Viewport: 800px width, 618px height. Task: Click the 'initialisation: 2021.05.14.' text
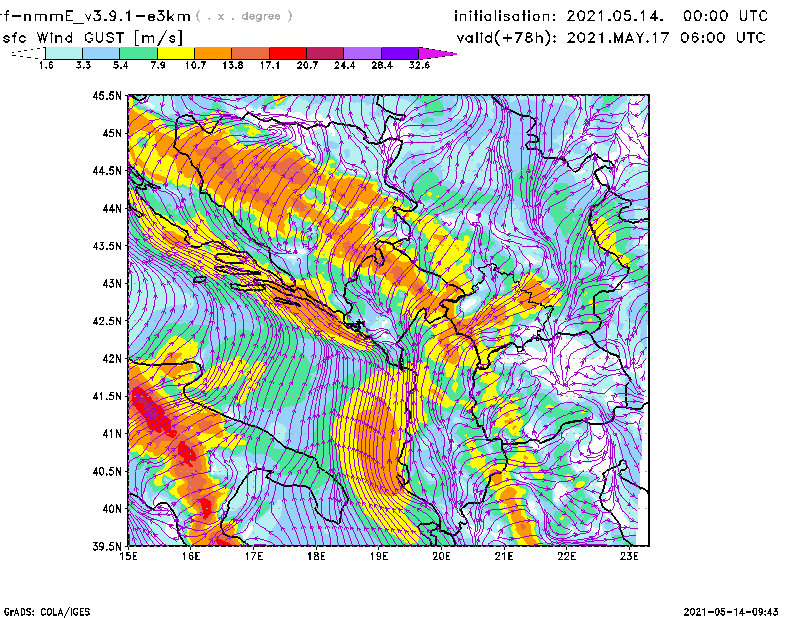pyautogui.click(x=559, y=16)
